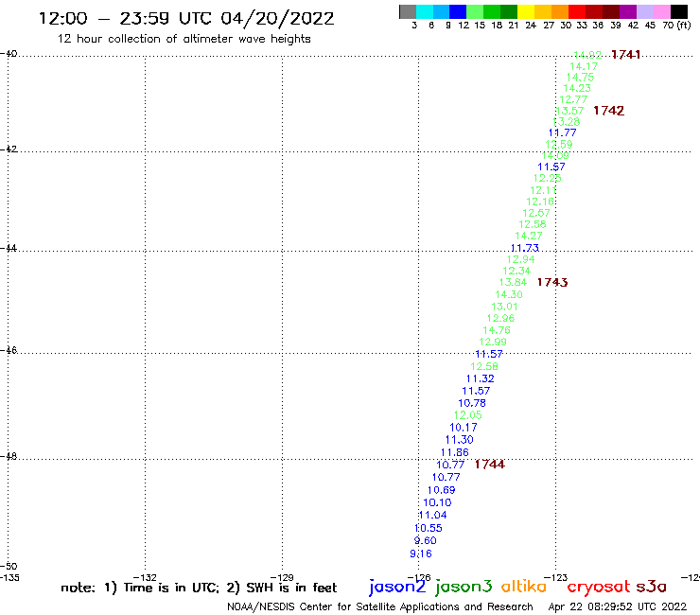Select the 1742 time marker
The height and width of the screenshot is (615, 700).
pos(609,111)
